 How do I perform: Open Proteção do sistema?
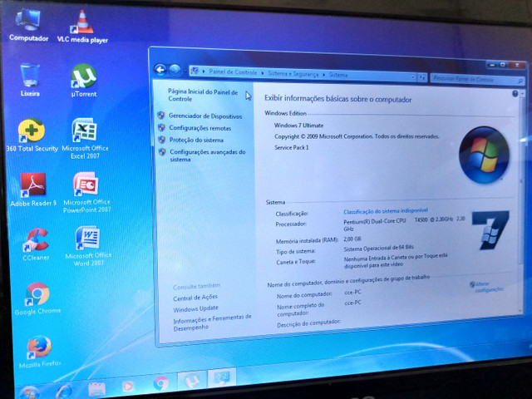coord(196,140)
